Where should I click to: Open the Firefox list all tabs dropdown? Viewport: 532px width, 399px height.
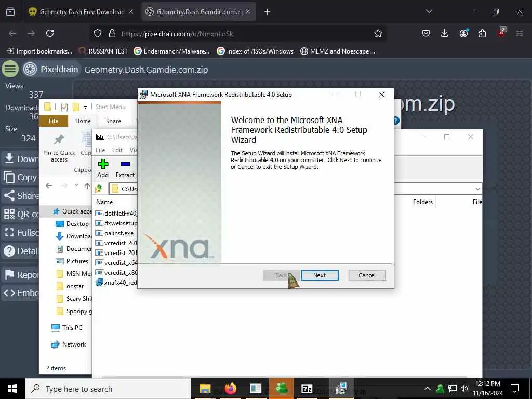pos(429,11)
